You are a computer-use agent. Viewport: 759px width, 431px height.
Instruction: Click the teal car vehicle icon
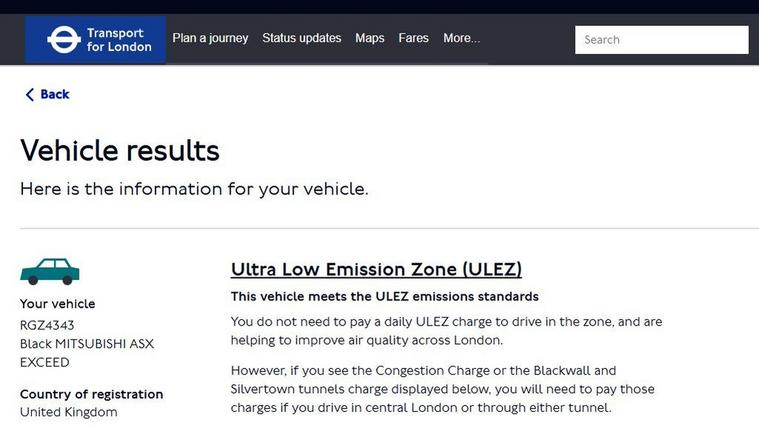click(x=50, y=272)
